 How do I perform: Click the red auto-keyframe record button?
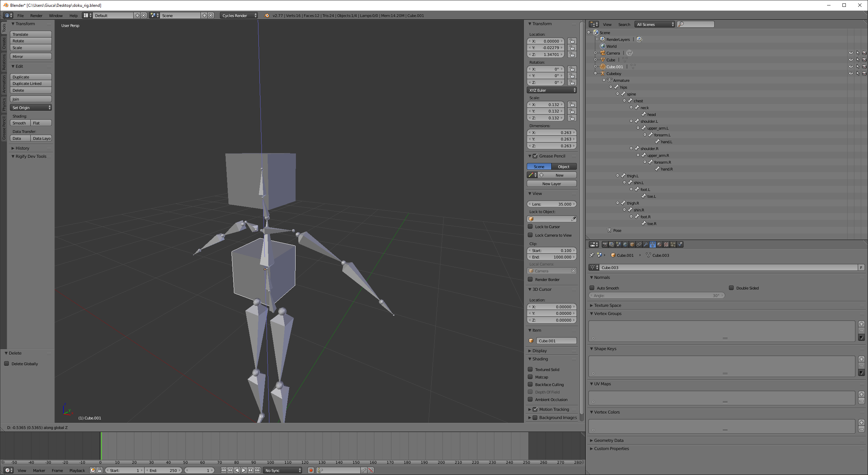point(311,470)
